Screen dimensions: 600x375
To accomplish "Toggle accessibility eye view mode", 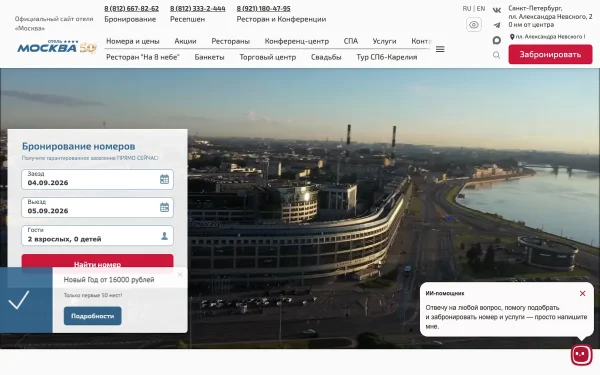I will coord(474,25).
